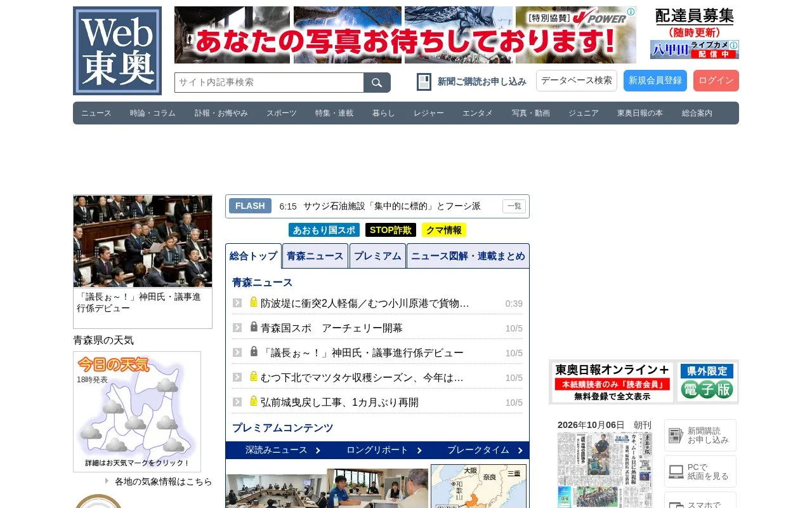Screen dimensions: 812x508
Task: Open the 配達員募集 banner
Action: [695, 23]
